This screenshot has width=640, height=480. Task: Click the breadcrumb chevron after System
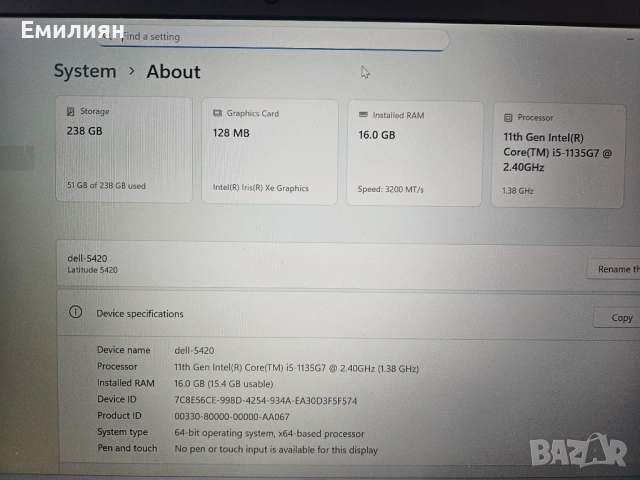[131, 71]
